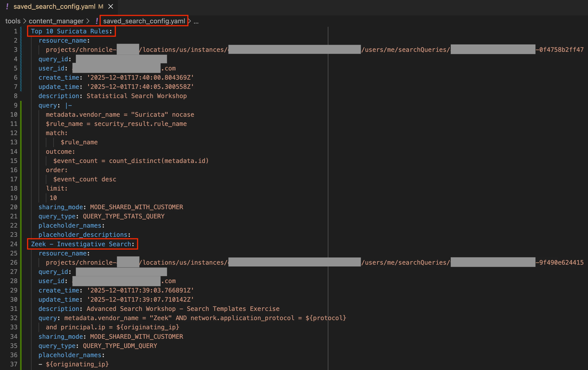This screenshot has width=588, height=370.
Task: Click the count_distinct(metadata.id) expression
Action: click(159, 161)
